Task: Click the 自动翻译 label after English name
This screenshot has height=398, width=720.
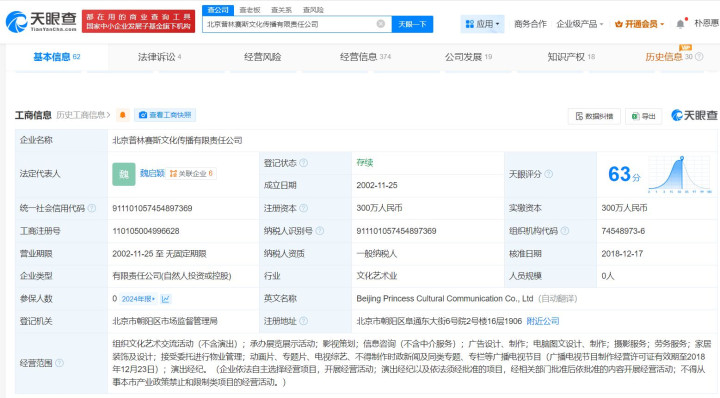Action: [557, 298]
